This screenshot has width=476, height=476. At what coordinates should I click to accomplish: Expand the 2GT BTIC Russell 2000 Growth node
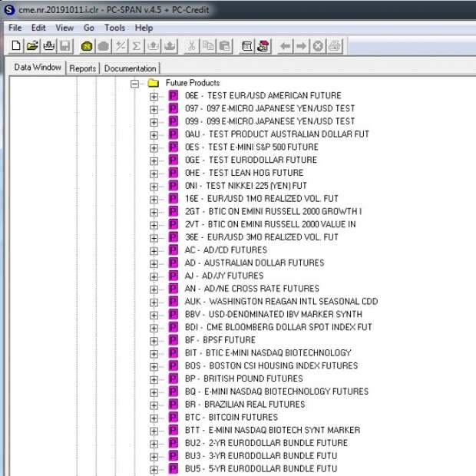(x=154, y=212)
